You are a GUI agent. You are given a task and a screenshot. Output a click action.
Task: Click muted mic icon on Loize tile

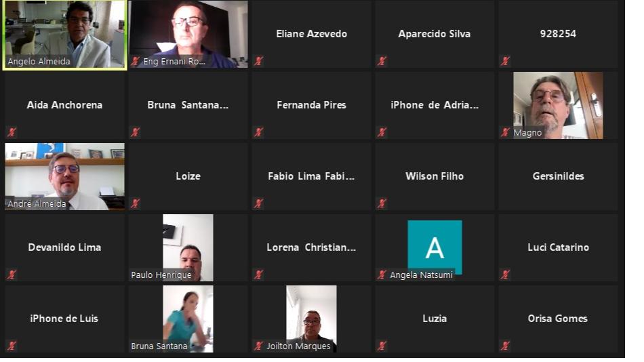tap(135, 203)
